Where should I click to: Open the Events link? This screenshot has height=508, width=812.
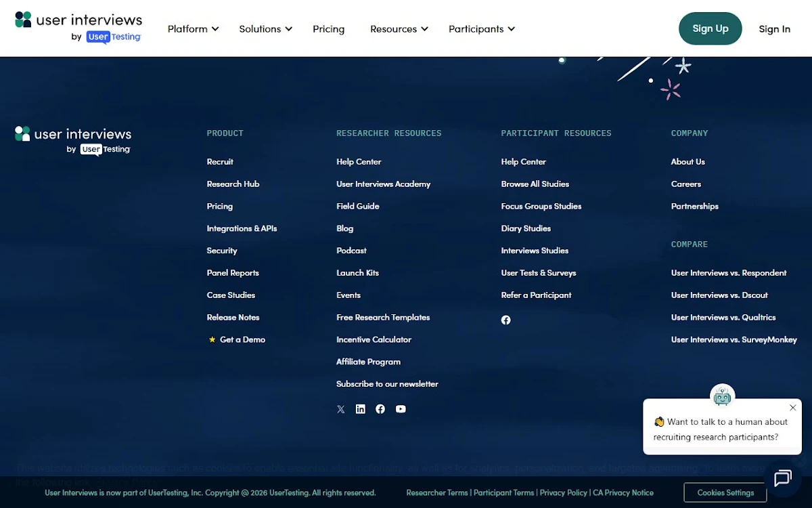pyautogui.click(x=348, y=295)
